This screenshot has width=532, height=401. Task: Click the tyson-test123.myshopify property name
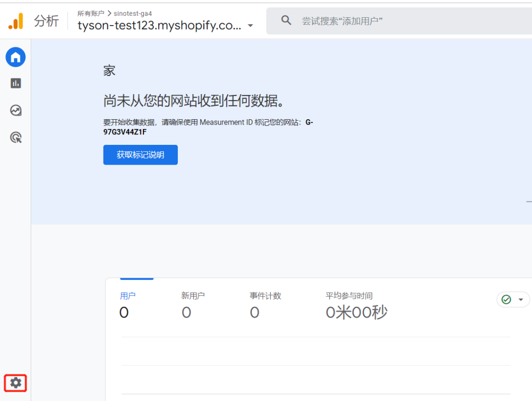tap(160, 26)
